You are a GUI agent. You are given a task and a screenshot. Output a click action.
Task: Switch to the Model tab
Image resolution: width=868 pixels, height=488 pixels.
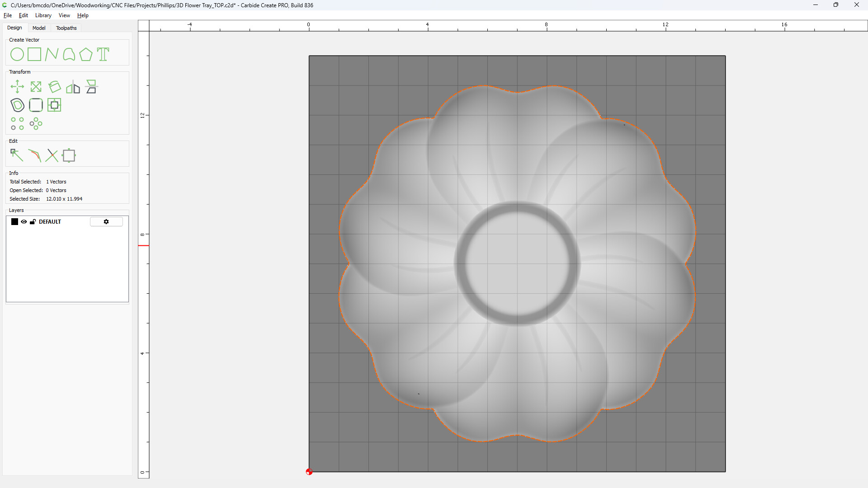[x=39, y=28]
